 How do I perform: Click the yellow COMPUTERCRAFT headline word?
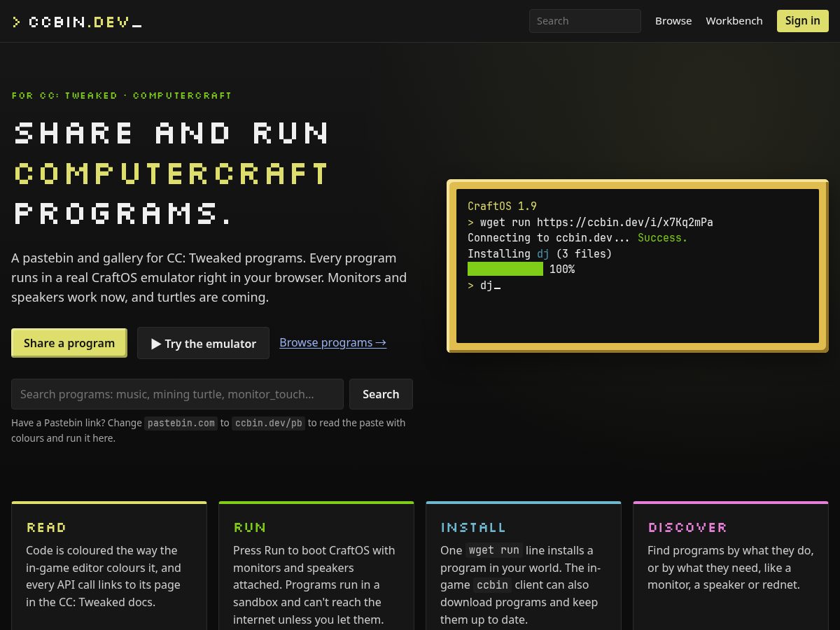tap(171, 174)
